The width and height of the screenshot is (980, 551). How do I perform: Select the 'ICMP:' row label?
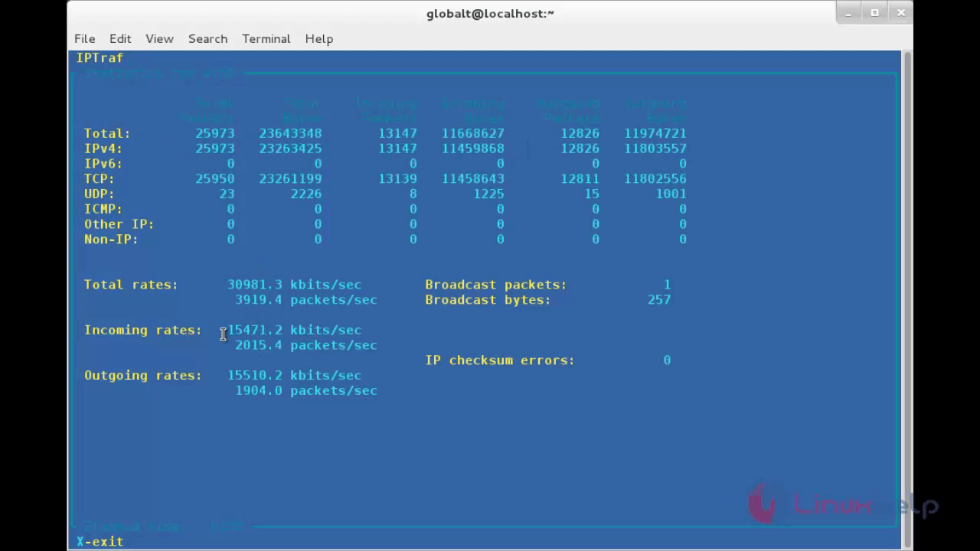tap(103, 209)
